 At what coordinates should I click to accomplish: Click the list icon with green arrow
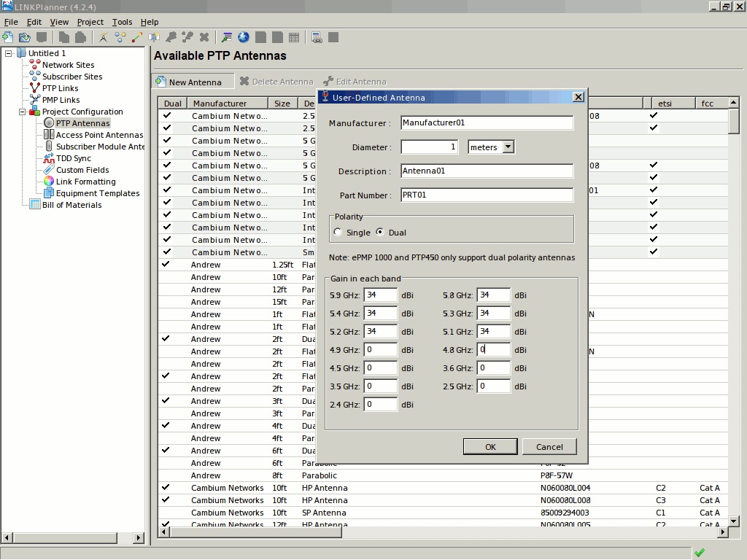(x=227, y=37)
